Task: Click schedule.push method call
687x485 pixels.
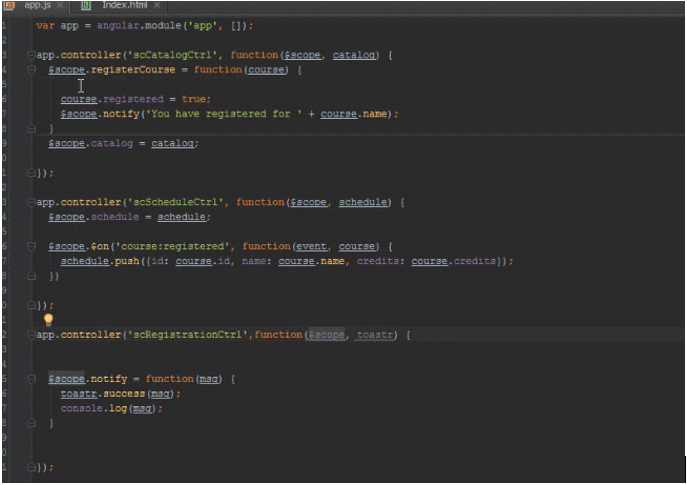Action: pos(100,261)
